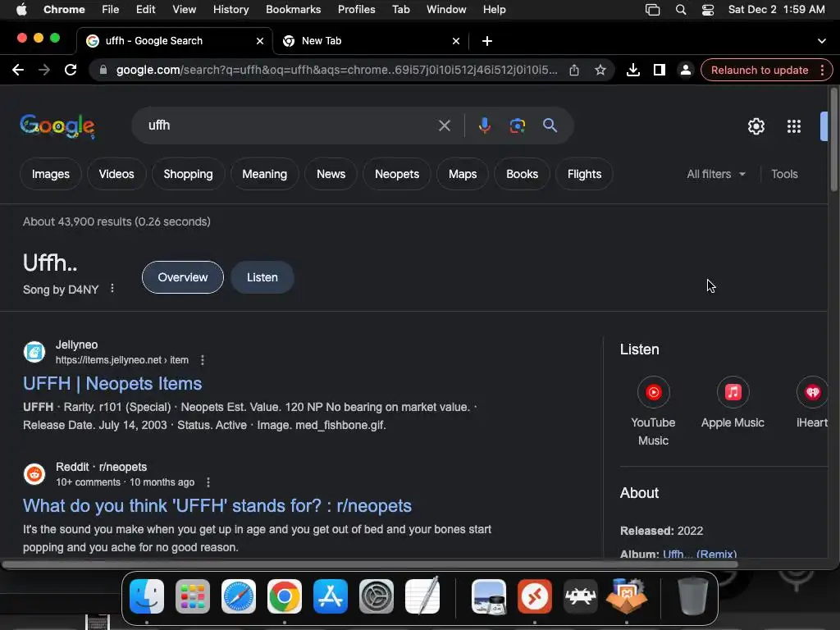Click the forward navigation arrow
Screen dimensions: 840x630
(x=44, y=70)
